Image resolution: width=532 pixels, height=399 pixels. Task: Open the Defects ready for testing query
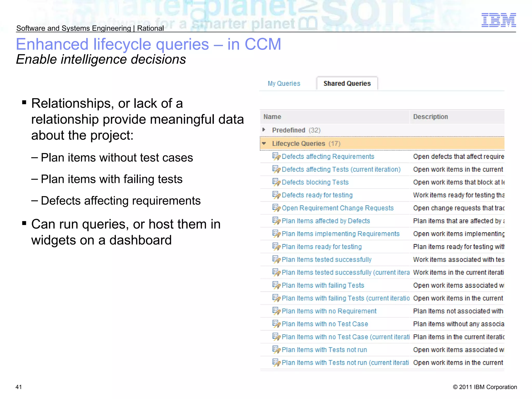click(x=317, y=195)
